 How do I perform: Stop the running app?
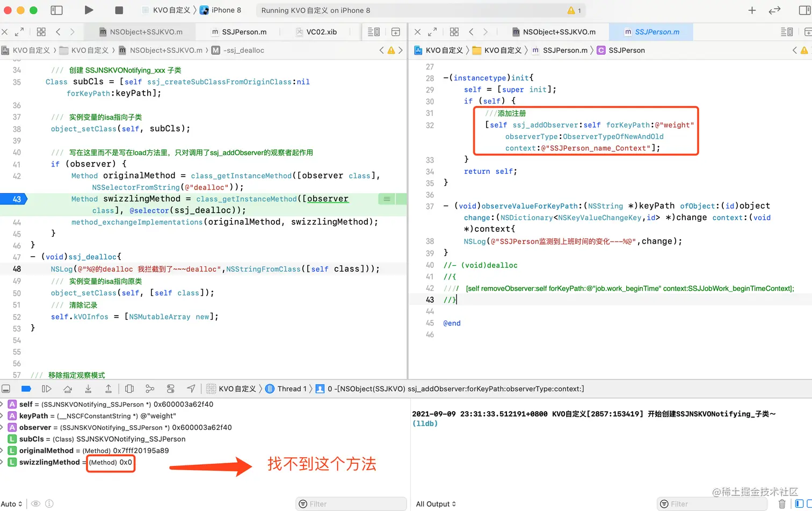click(119, 10)
